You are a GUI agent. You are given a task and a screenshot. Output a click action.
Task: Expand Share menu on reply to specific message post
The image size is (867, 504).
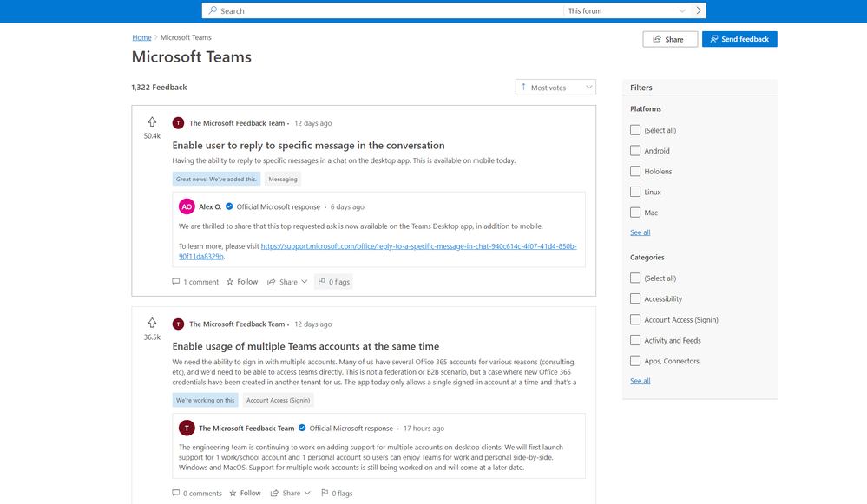pyautogui.click(x=287, y=282)
